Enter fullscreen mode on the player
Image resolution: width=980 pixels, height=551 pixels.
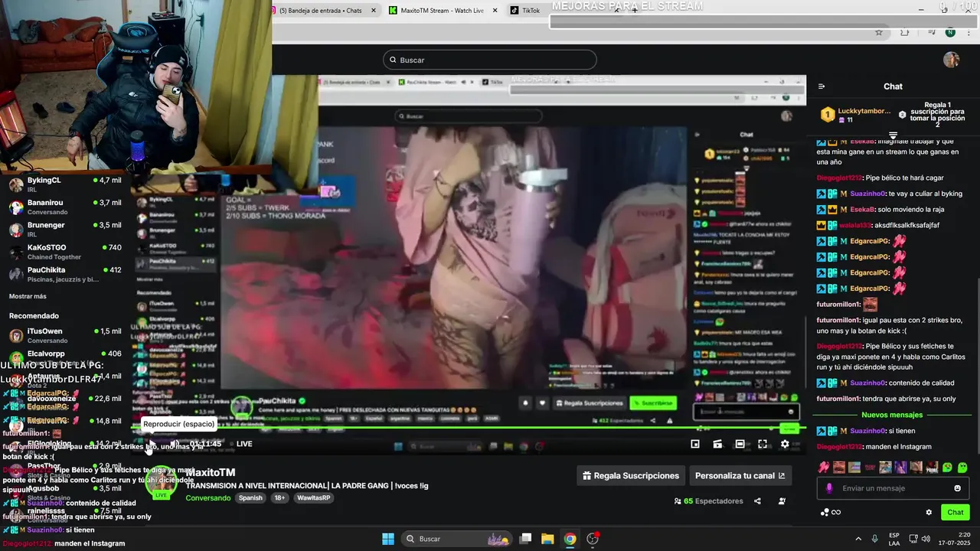click(763, 444)
